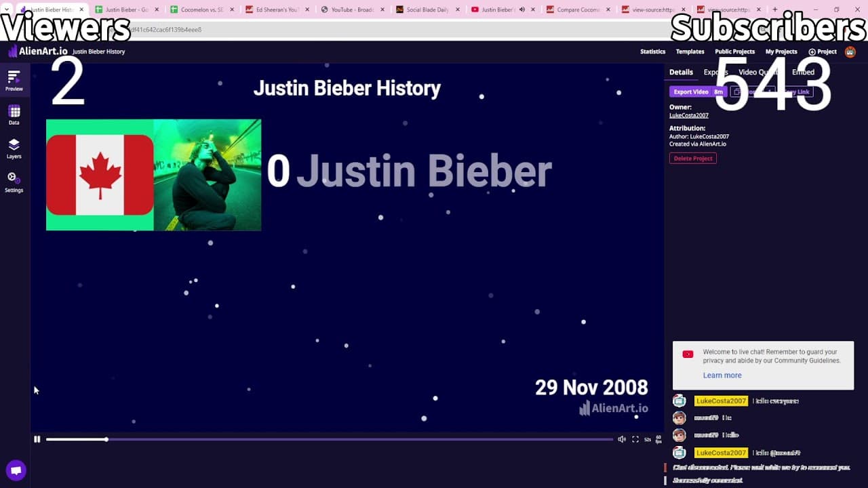Open the Data panel in left sidebar
The width and height of the screenshot is (868, 488).
tap(14, 115)
